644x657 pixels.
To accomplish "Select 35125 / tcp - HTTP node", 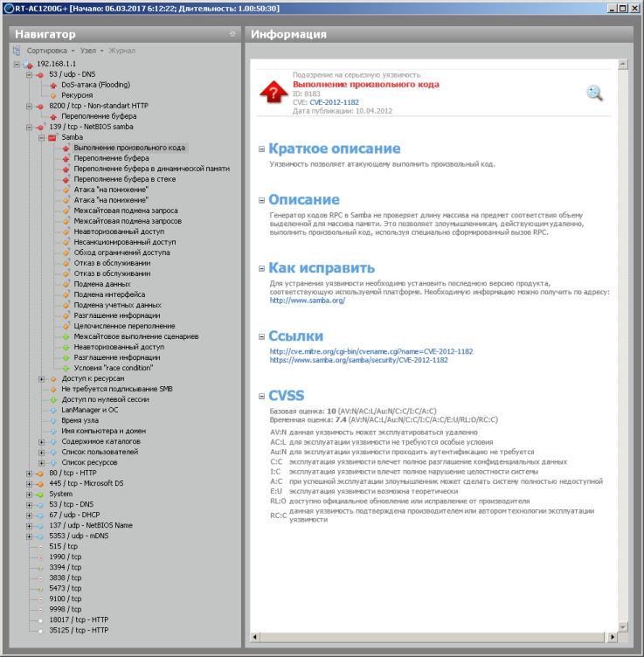I will pyautogui.click(x=79, y=630).
